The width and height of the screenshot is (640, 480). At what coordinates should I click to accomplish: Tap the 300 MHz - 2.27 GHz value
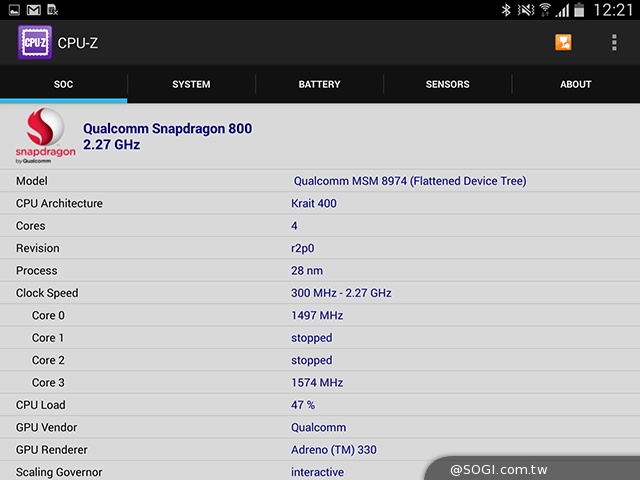coord(341,293)
